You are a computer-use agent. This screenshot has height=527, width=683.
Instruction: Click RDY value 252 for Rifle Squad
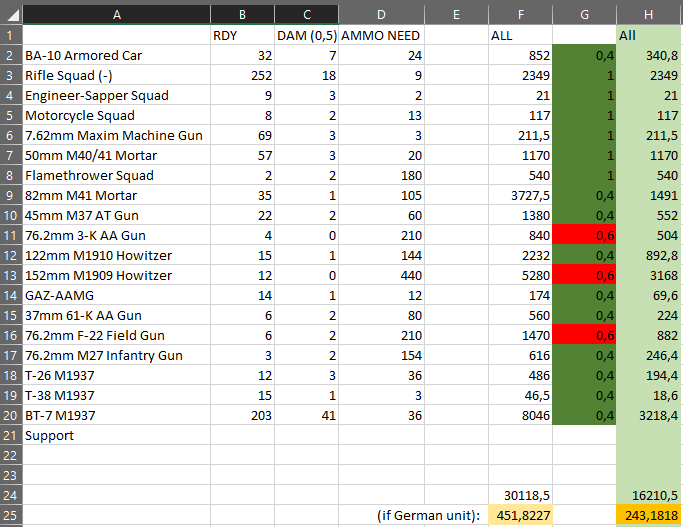tap(242, 75)
